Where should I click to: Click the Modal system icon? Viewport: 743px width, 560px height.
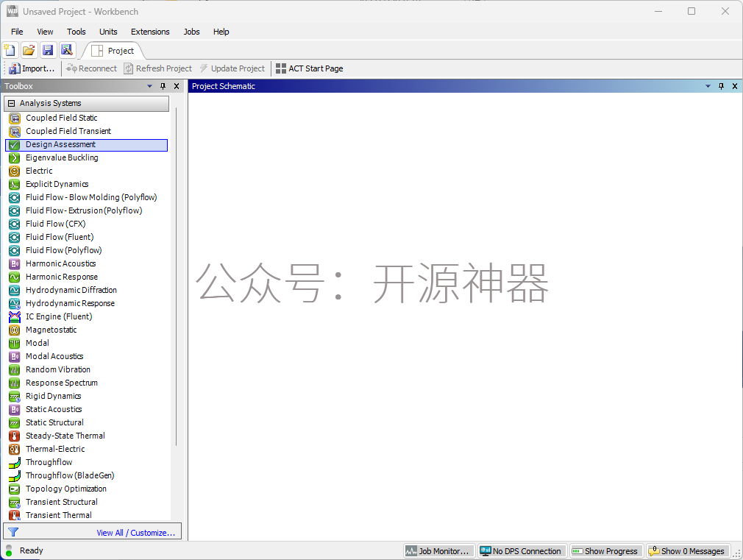point(15,344)
